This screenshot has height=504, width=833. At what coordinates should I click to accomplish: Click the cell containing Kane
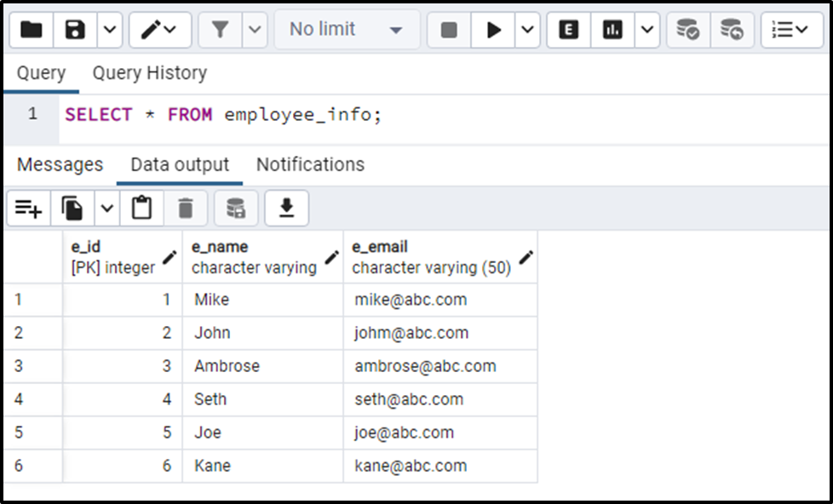tap(263, 466)
